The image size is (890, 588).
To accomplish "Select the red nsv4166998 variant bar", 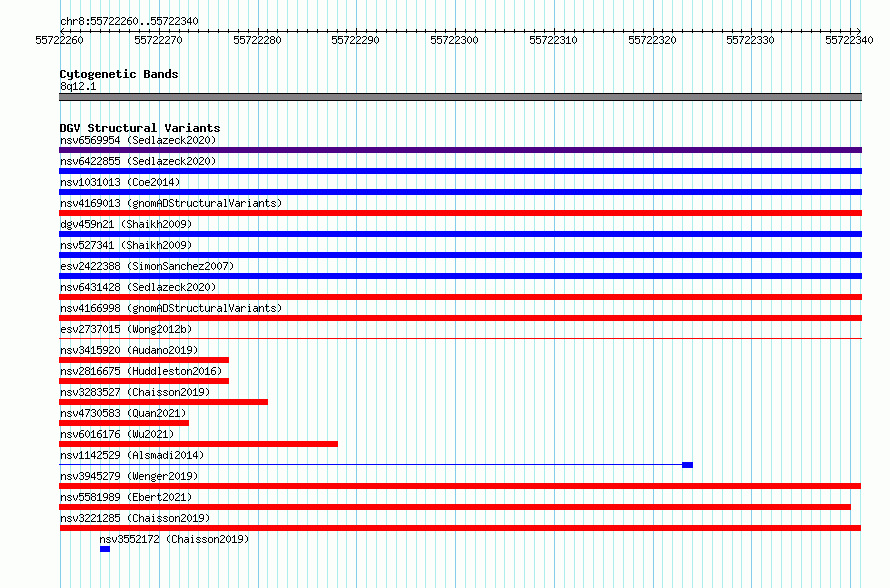I will click(460, 318).
